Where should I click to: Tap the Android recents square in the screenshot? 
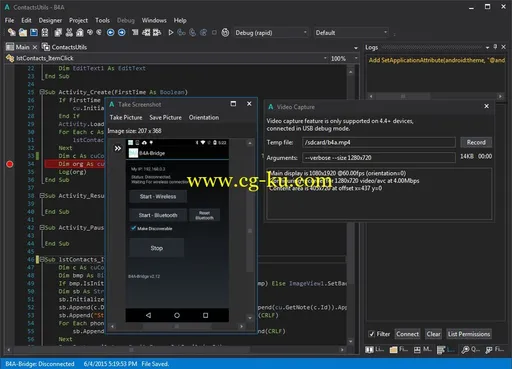pos(206,315)
